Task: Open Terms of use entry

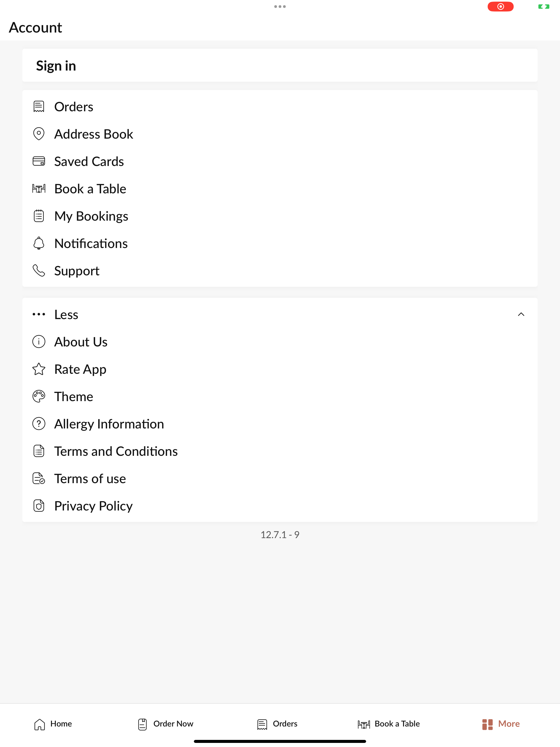Action: tap(90, 478)
